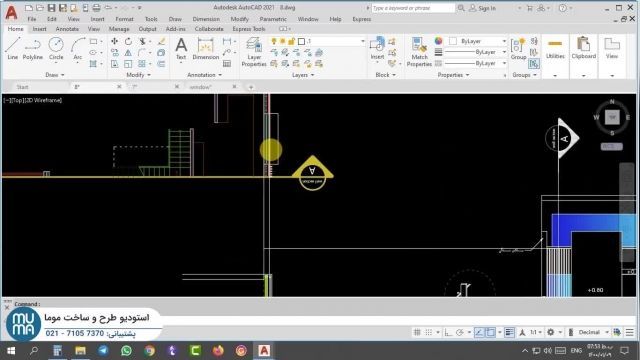Screen dimensions: 640x360
Task: Click the 2D Wireframe visual style label
Action: 44,100
